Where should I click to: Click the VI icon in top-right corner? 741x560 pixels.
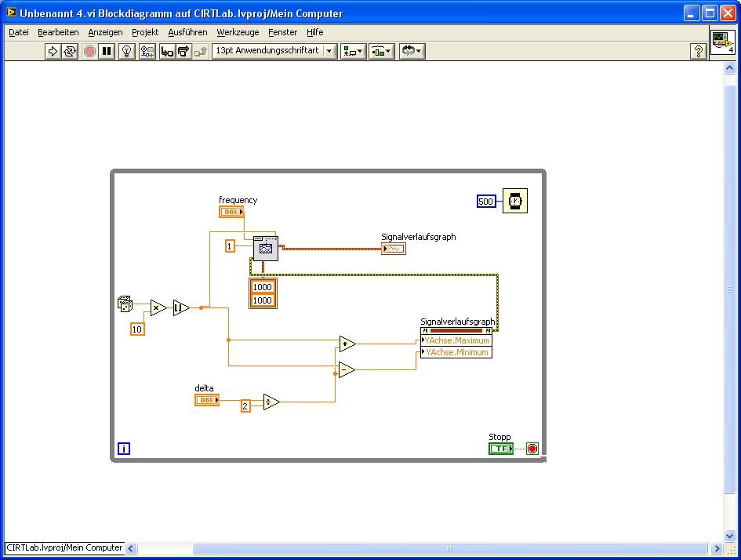point(722,43)
